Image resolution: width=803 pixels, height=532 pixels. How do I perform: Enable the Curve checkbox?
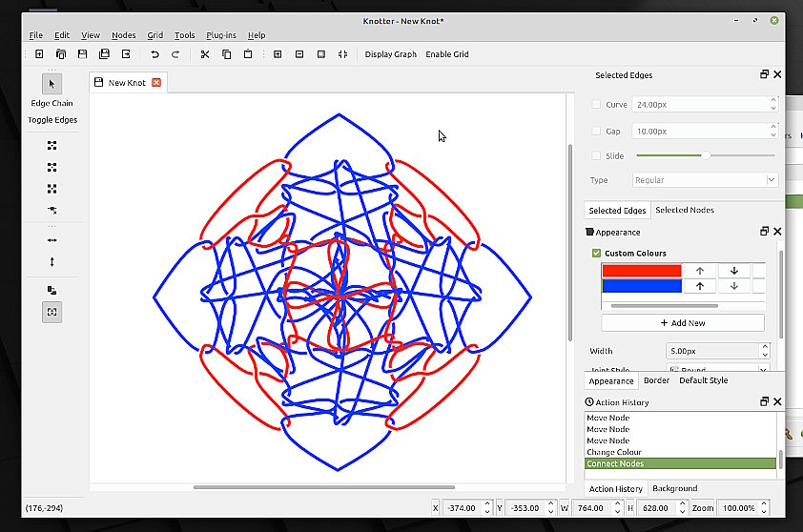[596, 104]
